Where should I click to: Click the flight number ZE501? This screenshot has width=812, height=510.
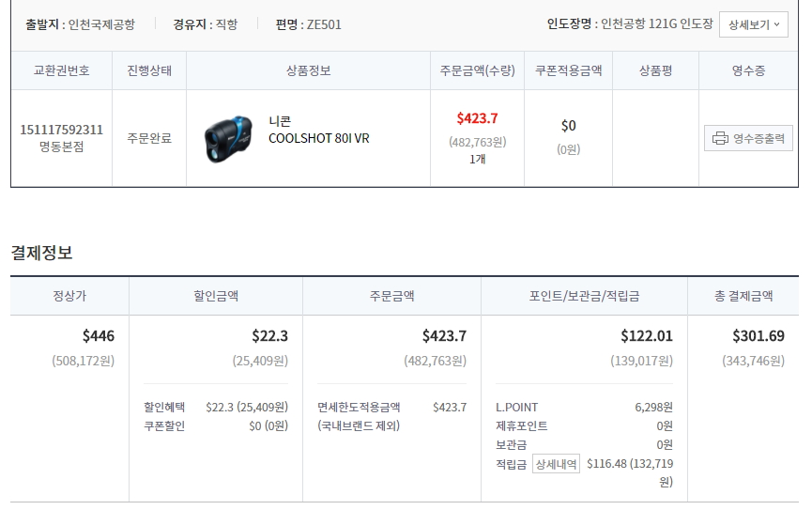tap(324, 24)
